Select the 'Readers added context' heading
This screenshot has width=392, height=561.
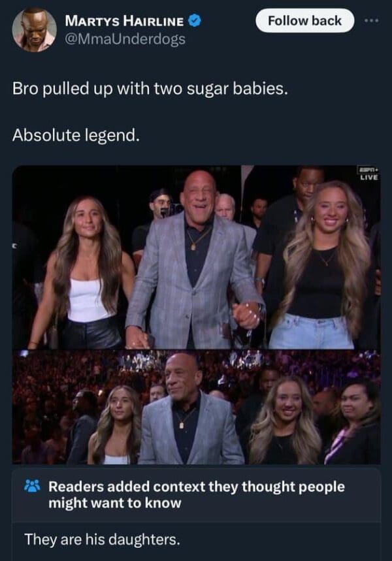[197, 495]
